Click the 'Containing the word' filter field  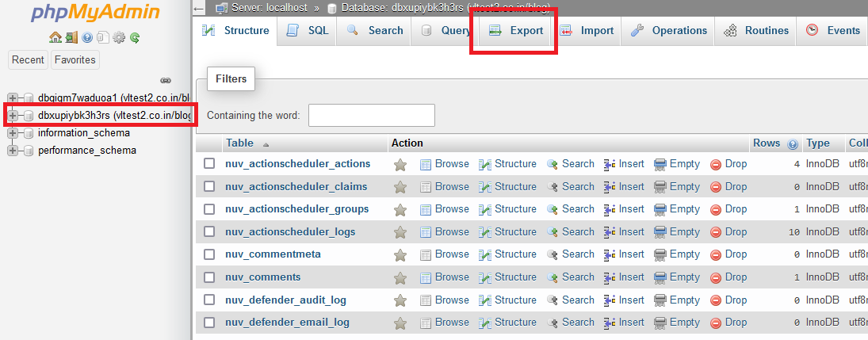pyautogui.click(x=371, y=115)
